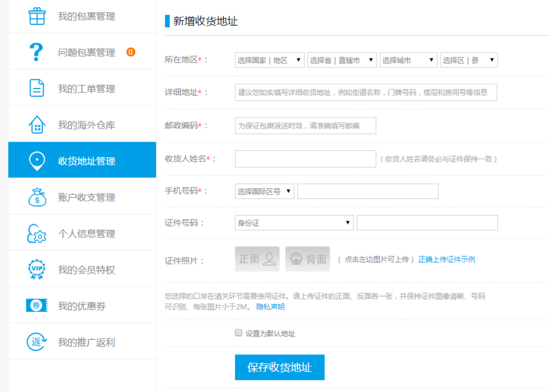Click the document icon for 我的工单管理
Screen dimensions: 549x392
[x=37, y=88]
